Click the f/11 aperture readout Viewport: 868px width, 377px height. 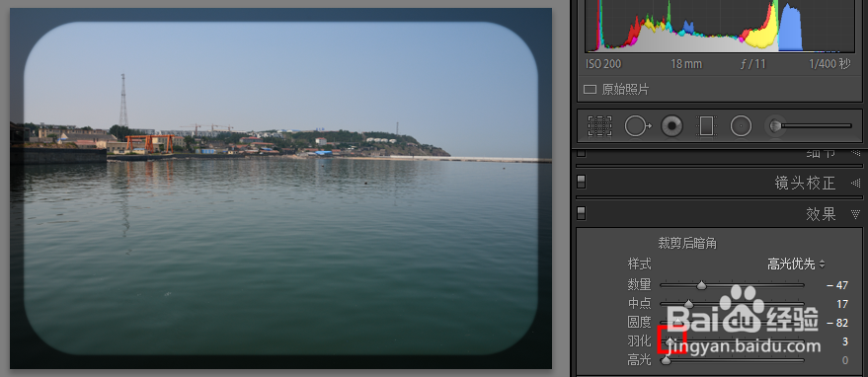[752, 64]
